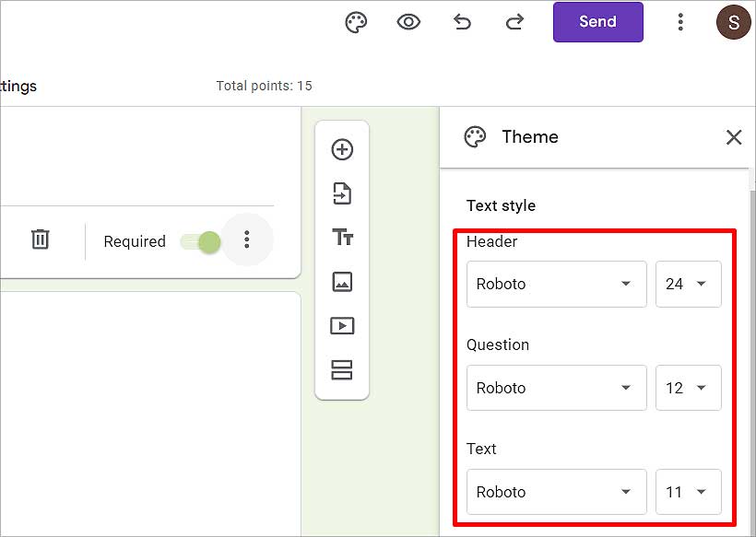The height and width of the screenshot is (537, 756).
Task: Open the Header font size 24 dropdown
Action: pyautogui.click(x=688, y=284)
